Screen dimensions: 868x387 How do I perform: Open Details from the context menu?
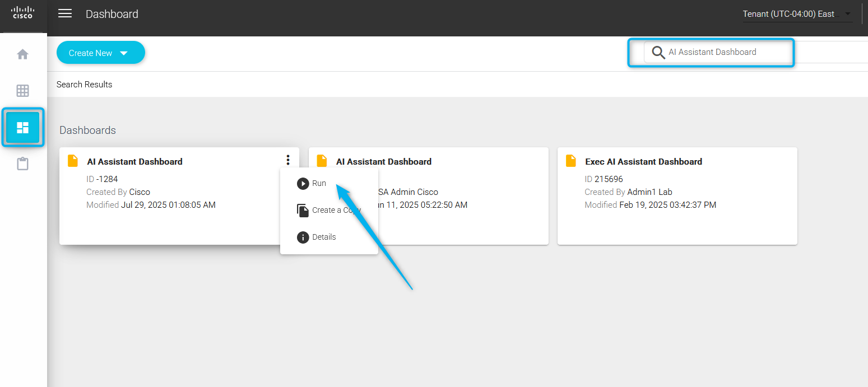[323, 237]
